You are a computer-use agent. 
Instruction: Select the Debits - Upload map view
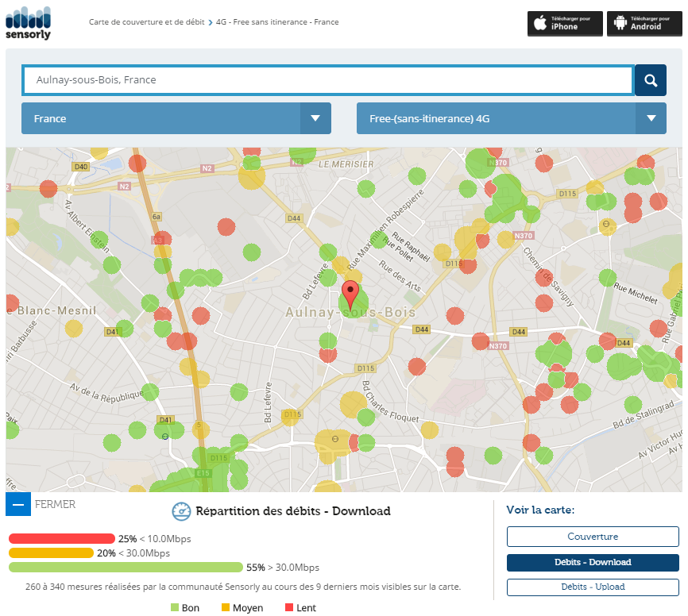[593, 587]
